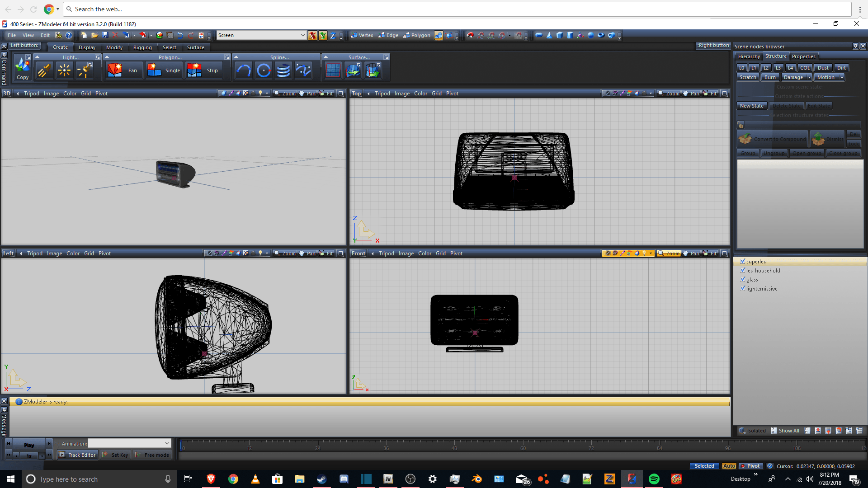This screenshot has width=868, height=488.
Task: Expand the Damage state dropdown arrow
Action: click(809, 77)
